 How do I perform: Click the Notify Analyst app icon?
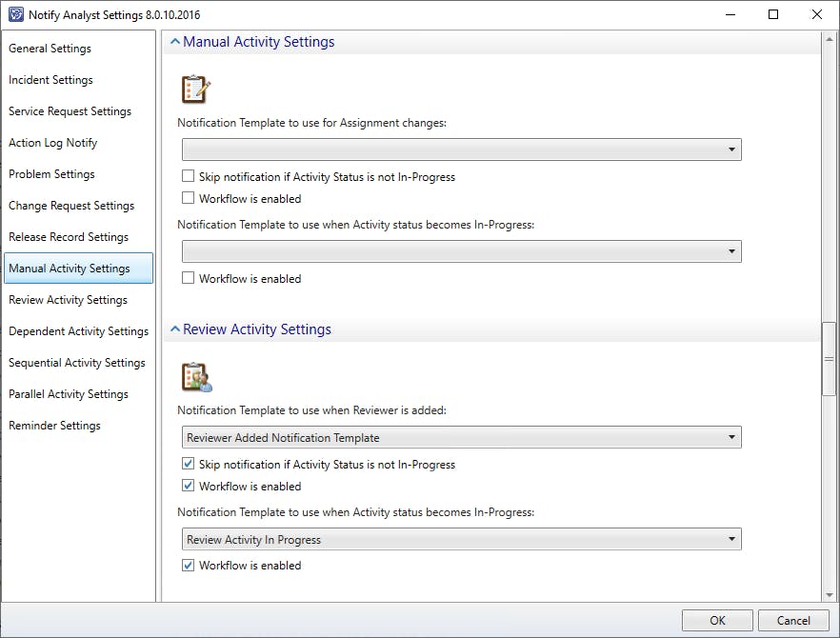click(x=15, y=15)
